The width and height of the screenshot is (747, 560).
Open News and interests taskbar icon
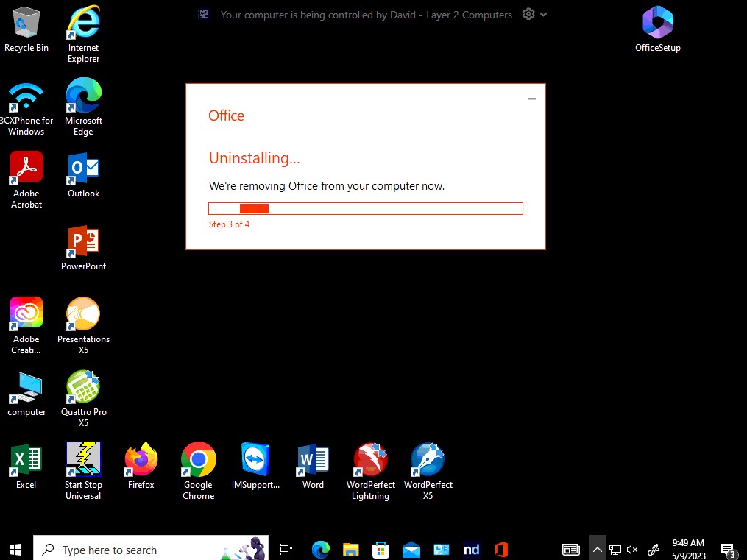coord(570,550)
